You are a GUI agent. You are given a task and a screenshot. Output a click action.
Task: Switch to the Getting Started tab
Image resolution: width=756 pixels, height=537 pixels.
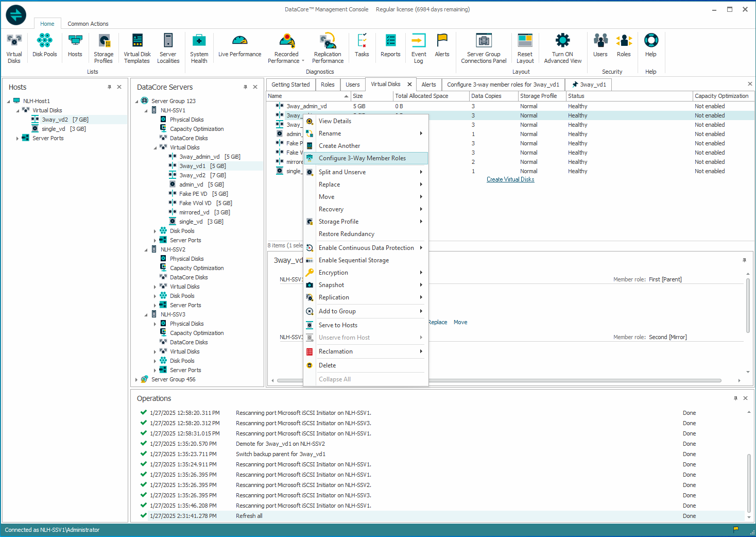[290, 85]
